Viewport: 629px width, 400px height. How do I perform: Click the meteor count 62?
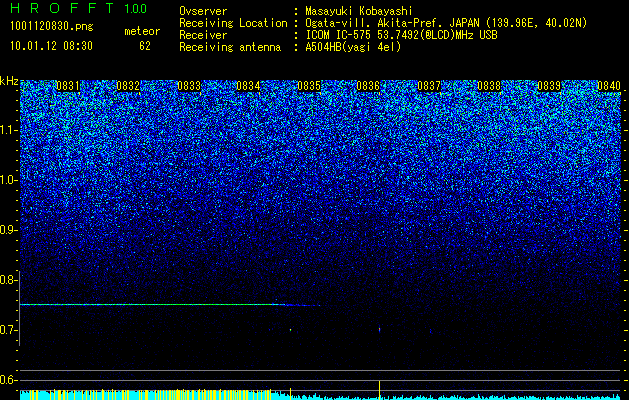(x=145, y=46)
